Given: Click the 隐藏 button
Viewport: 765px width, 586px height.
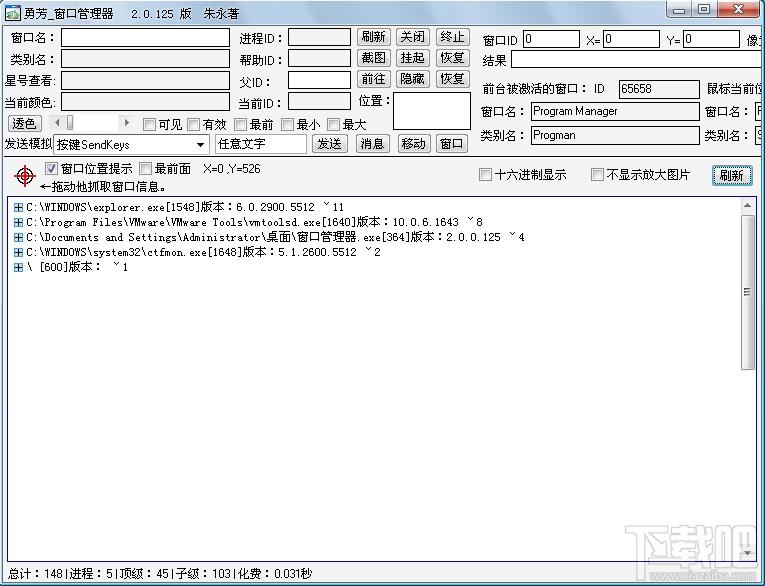Looking at the screenshot, I should (413, 79).
